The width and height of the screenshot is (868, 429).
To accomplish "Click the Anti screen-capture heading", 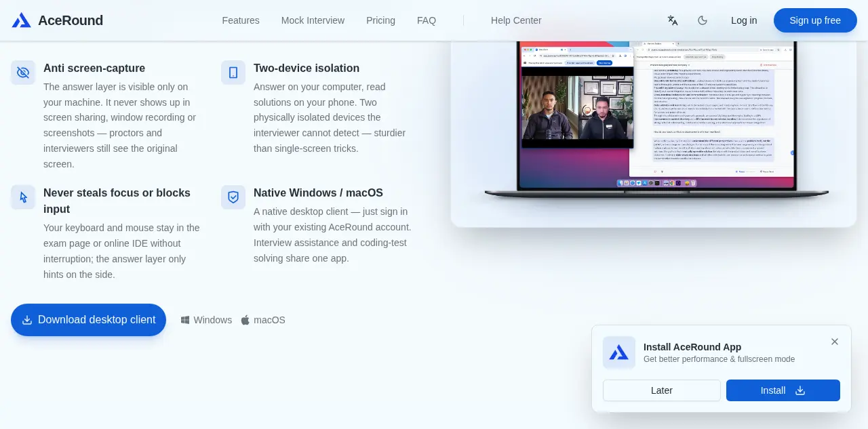I will (x=94, y=68).
